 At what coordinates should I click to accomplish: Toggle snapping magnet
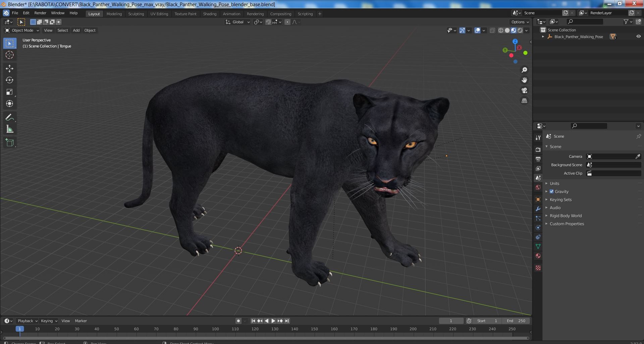(x=268, y=22)
